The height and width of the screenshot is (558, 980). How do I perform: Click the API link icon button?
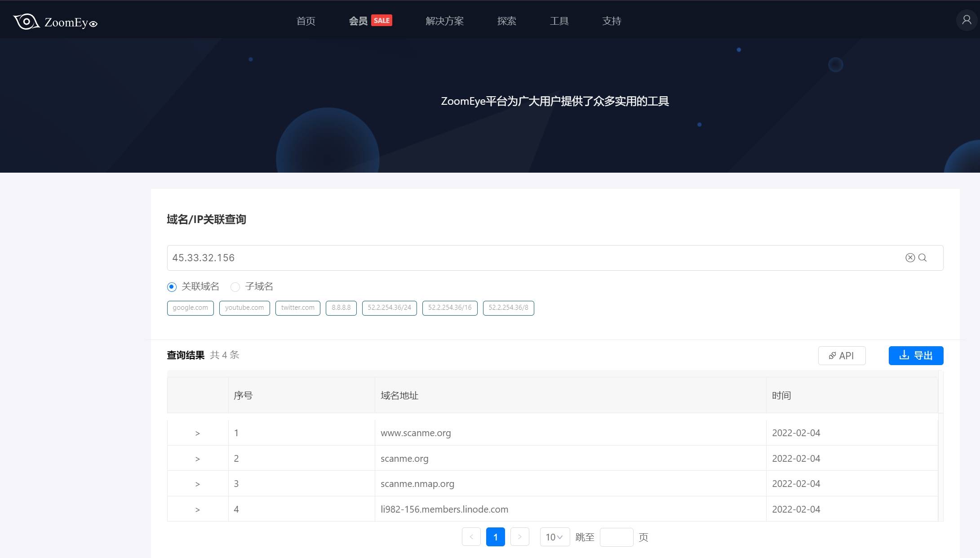[x=842, y=356]
